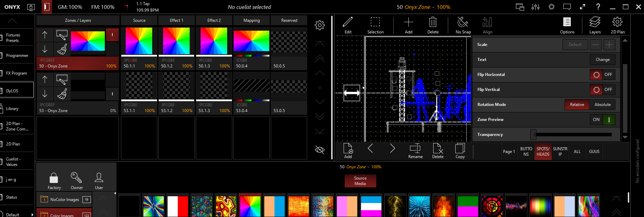Decrease Scale with minus button
The height and width of the screenshot is (217, 644).
pyautogui.click(x=596, y=45)
